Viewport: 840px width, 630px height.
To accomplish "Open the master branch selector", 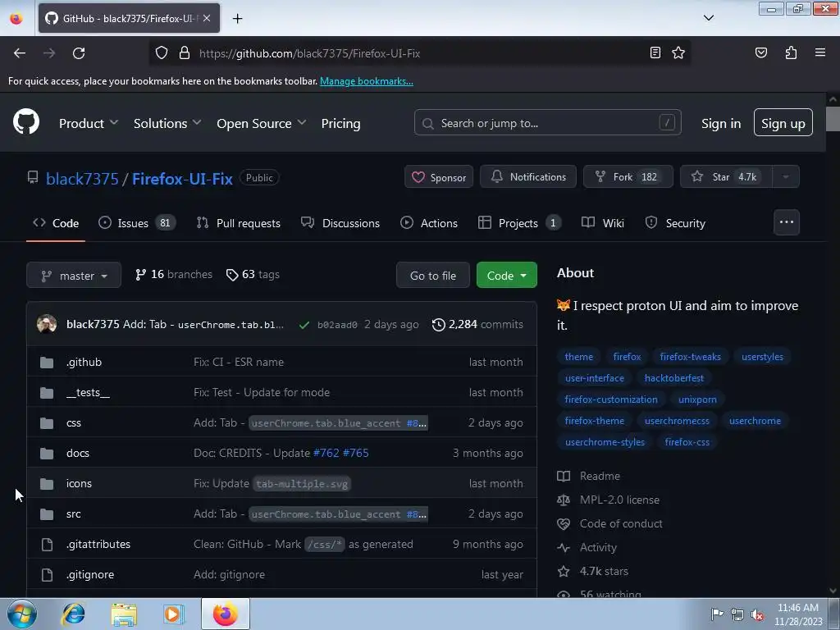I will [74, 276].
